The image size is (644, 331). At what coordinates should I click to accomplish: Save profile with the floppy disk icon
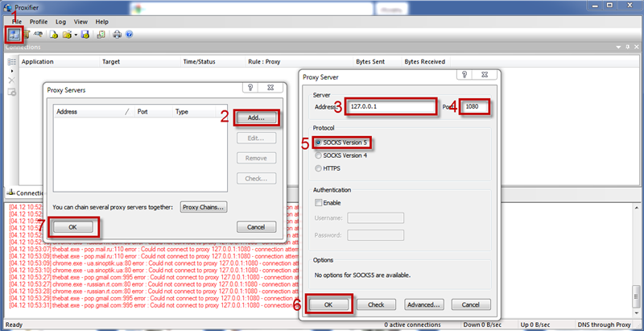85,35
